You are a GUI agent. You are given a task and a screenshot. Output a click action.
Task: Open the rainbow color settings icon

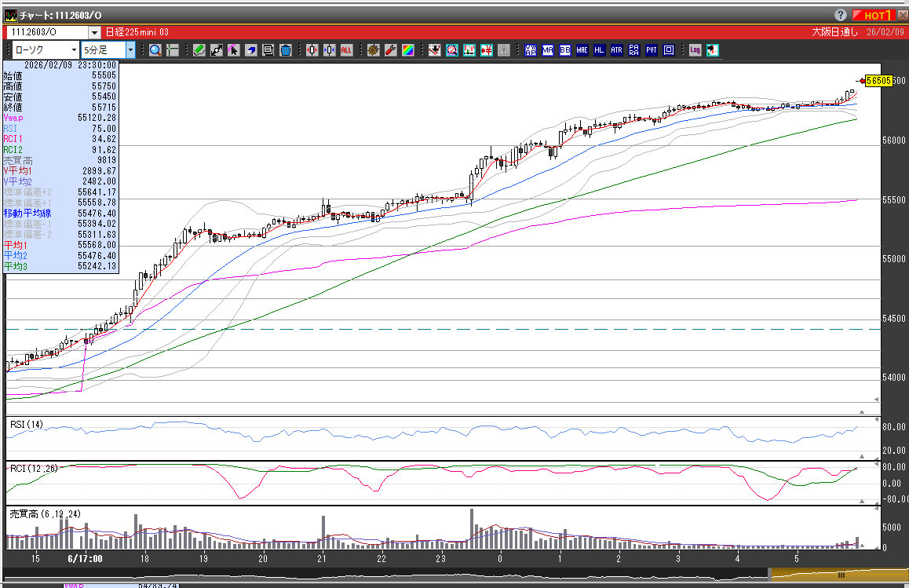tap(407, 50)
